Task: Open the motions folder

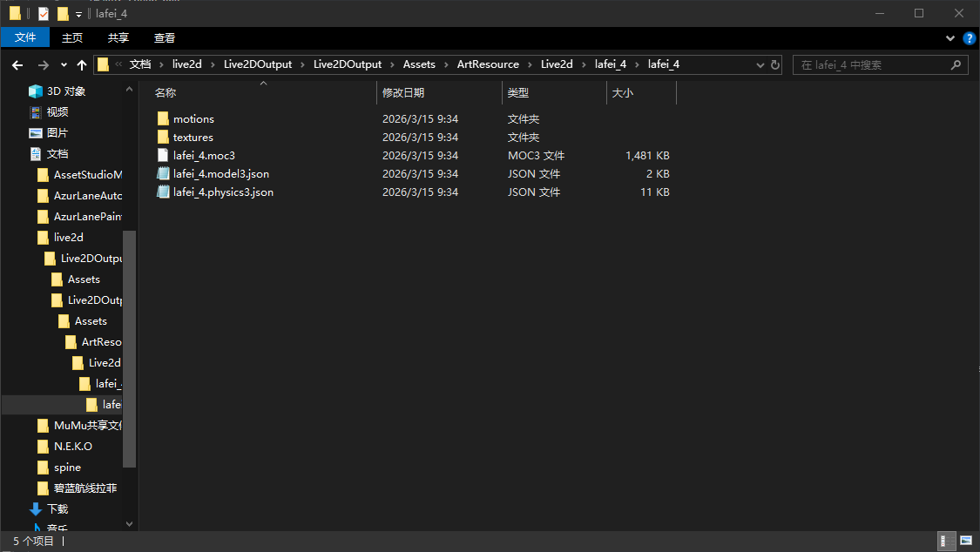Action: tap(193, 119)
